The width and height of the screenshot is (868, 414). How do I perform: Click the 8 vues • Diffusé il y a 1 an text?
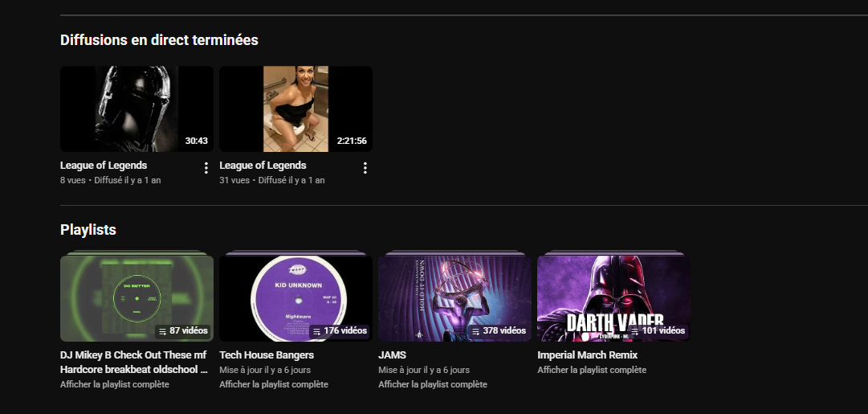coord(111,180)
